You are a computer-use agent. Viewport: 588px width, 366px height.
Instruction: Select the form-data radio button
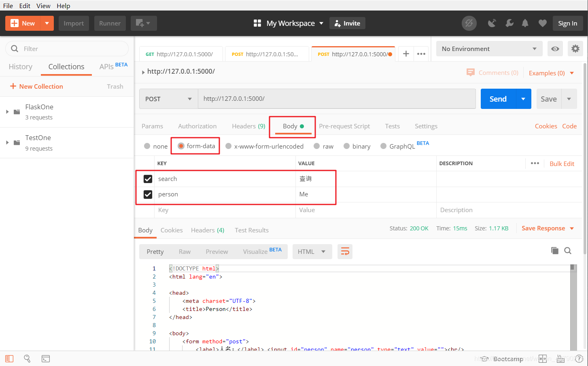click(x=181, y=146)
